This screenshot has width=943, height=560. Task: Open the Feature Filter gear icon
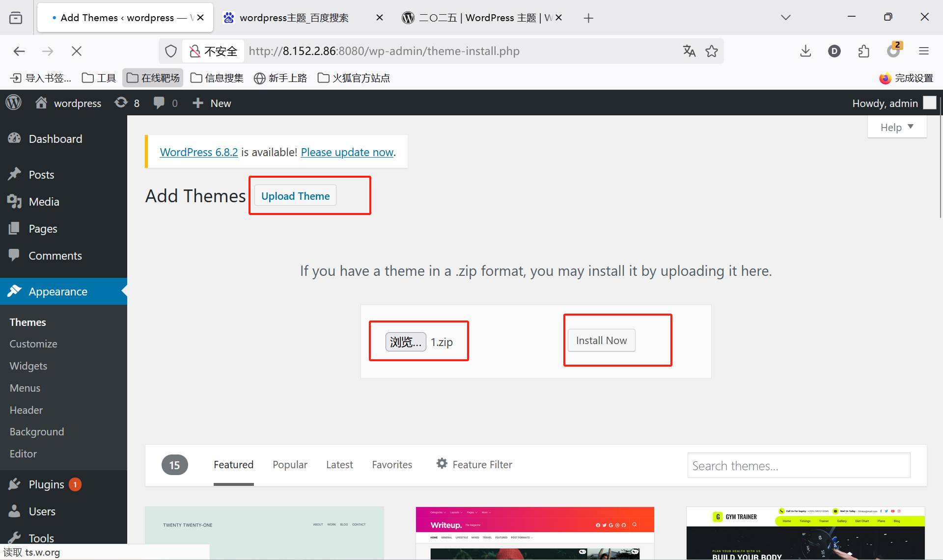point(442,463)
